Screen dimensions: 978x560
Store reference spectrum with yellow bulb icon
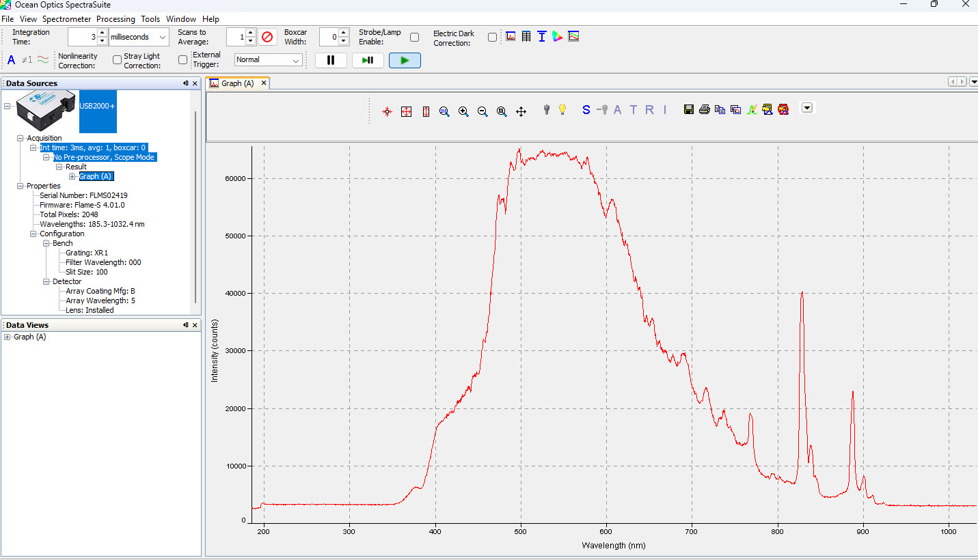[562, 109]
